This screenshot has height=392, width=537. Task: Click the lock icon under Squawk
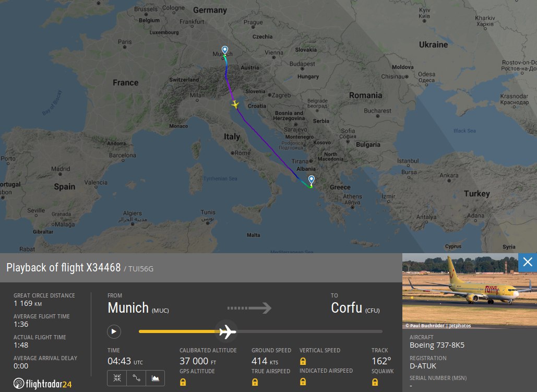(375, 382)
